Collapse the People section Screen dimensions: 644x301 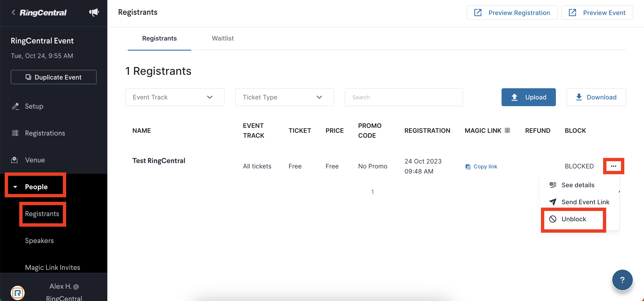click(36, 187)
